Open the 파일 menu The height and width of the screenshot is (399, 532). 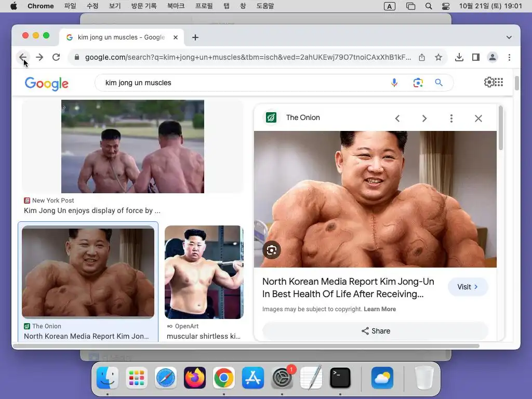pos(70,6)
